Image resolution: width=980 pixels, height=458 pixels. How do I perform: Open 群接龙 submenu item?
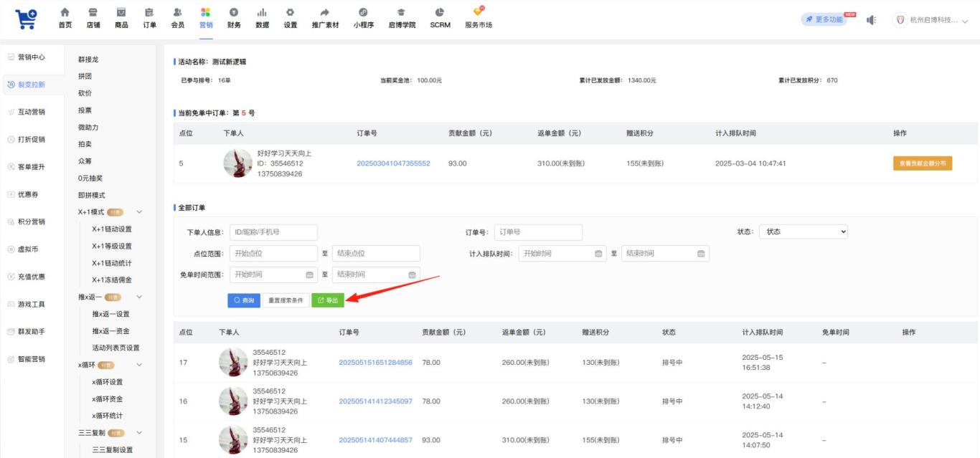pyautogui.click(x=88, y=59)
